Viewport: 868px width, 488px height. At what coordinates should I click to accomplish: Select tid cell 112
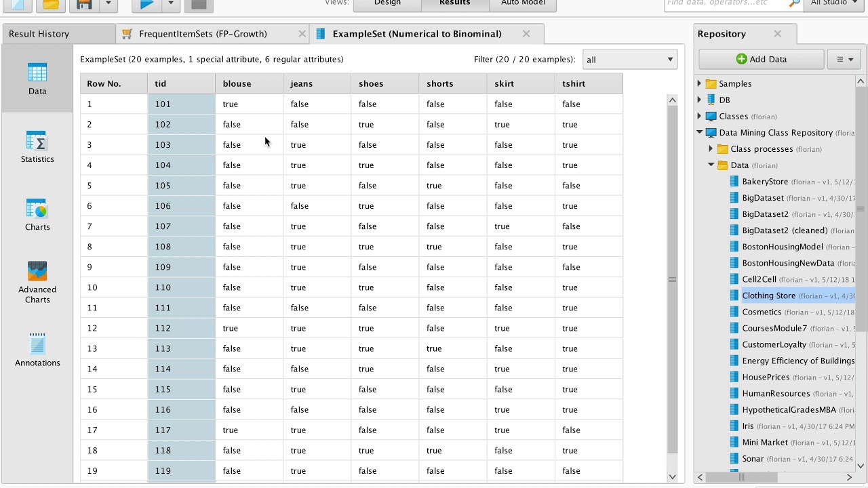click(181, 328)
